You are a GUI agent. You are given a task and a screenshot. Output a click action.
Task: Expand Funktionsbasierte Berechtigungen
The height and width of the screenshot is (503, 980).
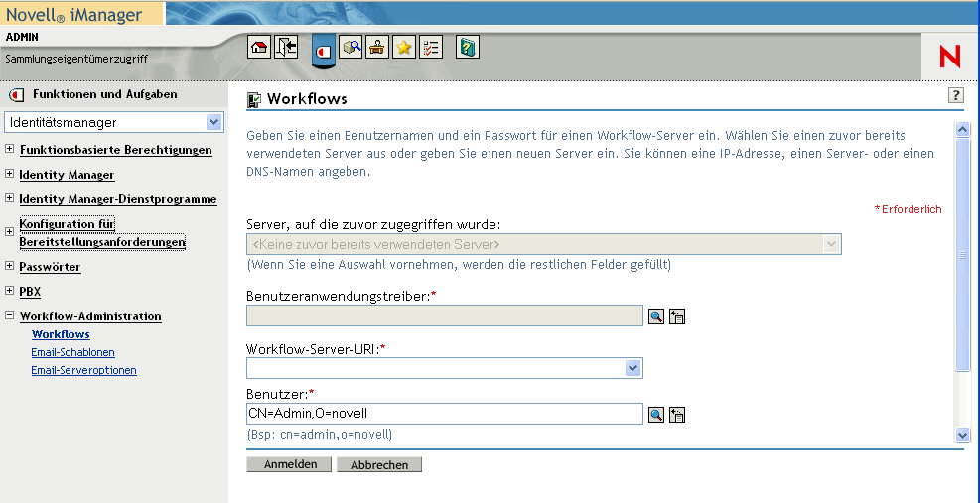point(9,149)
